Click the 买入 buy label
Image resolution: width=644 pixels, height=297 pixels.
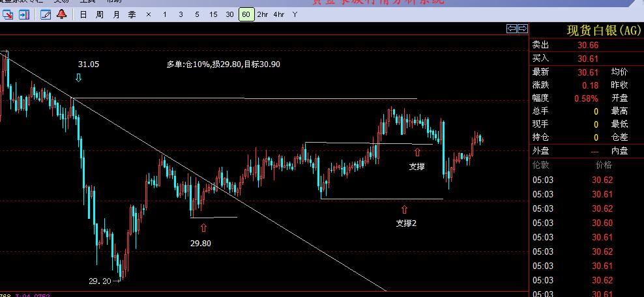coord(540,58)
